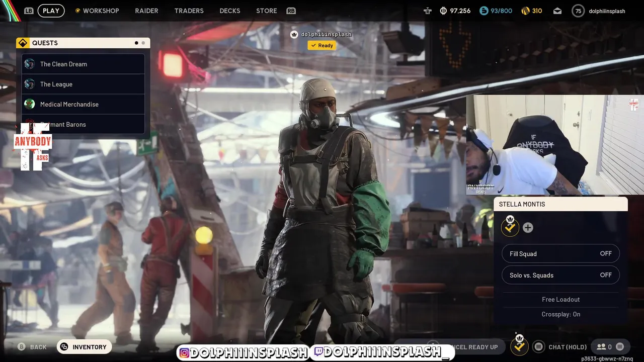The width and height of the screenshot is (644, 362).
Task: Toggle Fill Squad option
Action: click(x=560, y=253)
